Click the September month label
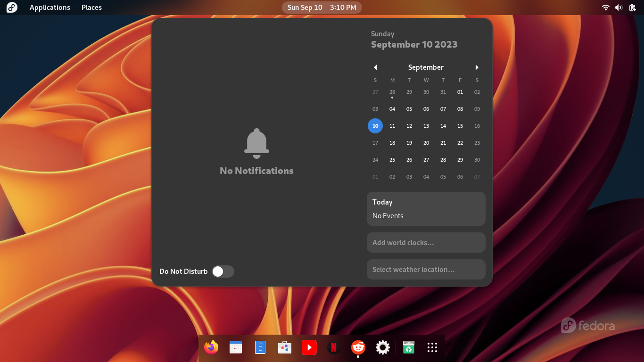This screenshot has height=362, width=644. pos(426,67)
